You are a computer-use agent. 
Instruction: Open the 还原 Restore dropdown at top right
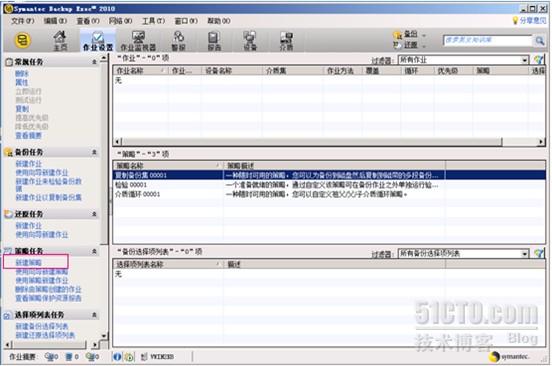click(410, 45)
